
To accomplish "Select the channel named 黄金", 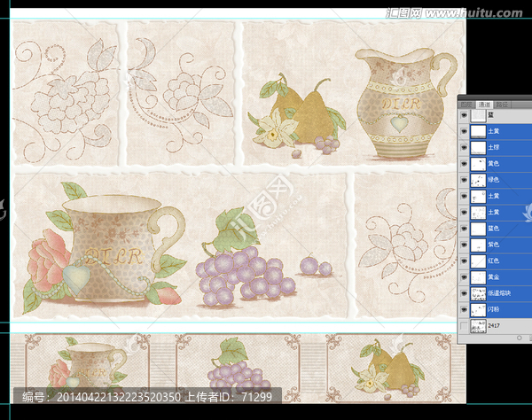I will pos(494,277).
